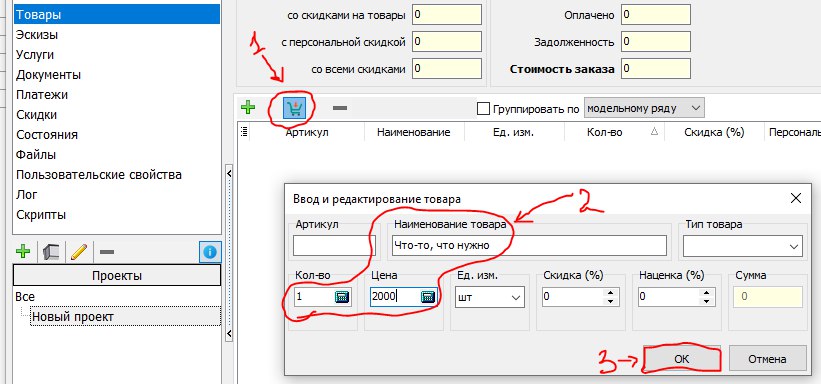Select Услуги in the section list

coord(117,54)
